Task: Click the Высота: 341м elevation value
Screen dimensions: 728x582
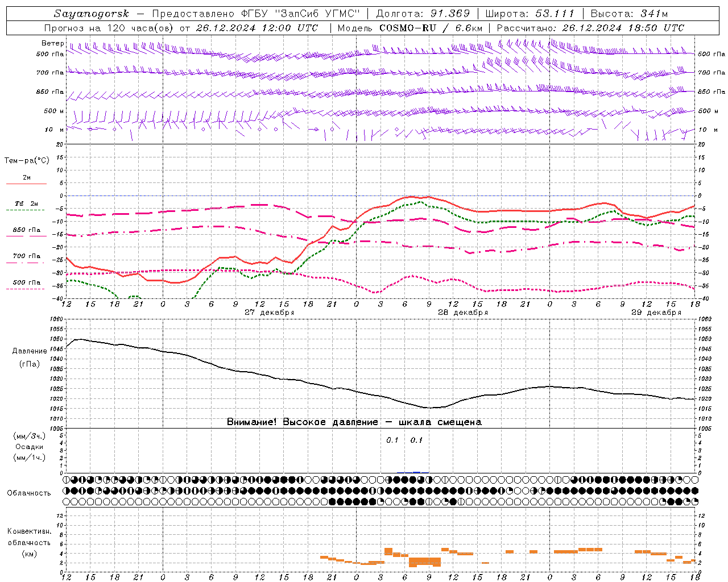Action: 629,14
